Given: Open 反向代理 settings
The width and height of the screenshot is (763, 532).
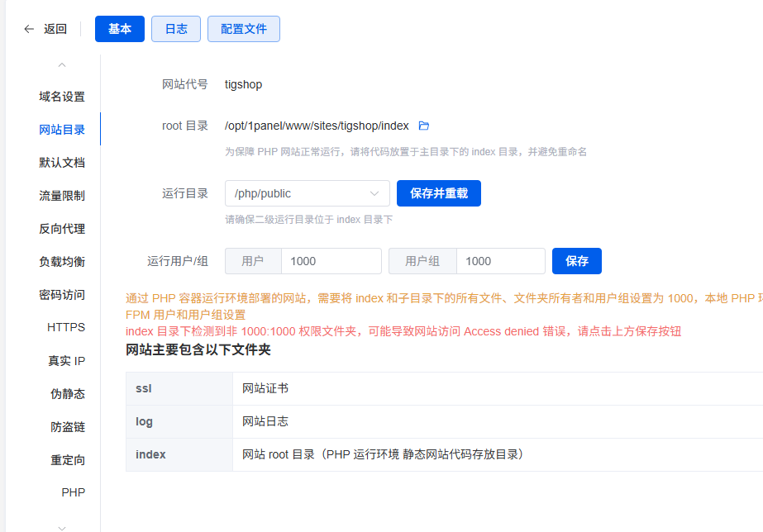Looking at the screenshot, I should pos(62,229).
